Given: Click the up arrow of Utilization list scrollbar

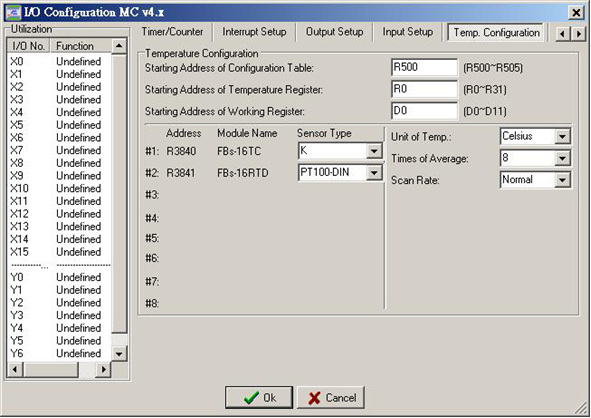Looking at the screenshot, I should 119,46.
